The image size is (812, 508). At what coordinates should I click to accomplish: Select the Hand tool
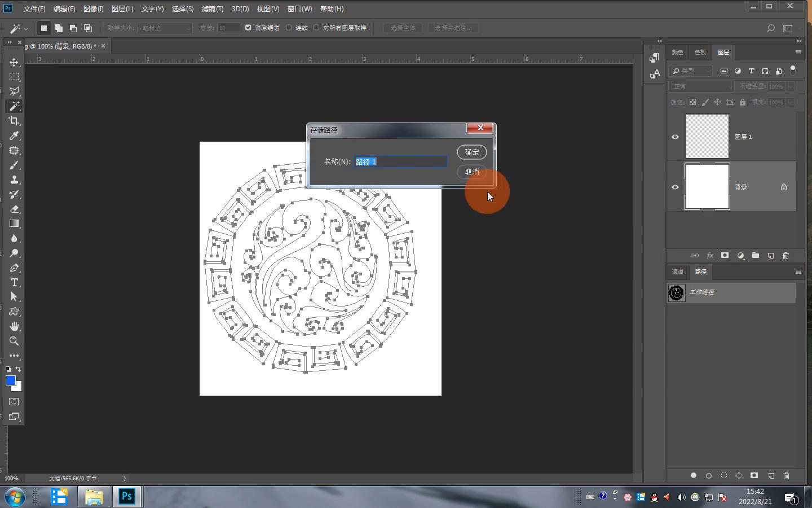[x=14, y=326]
